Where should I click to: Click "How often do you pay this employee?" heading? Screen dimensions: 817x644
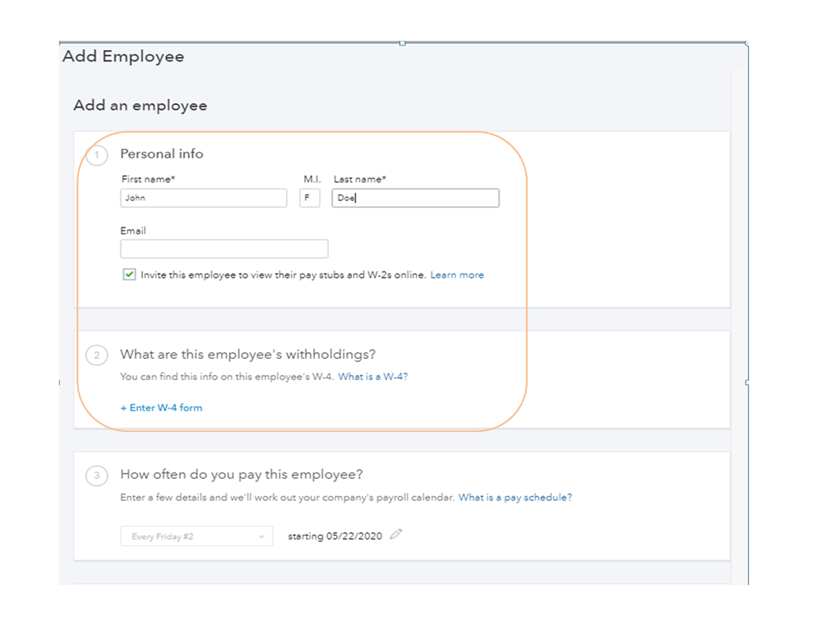(241, 475)
